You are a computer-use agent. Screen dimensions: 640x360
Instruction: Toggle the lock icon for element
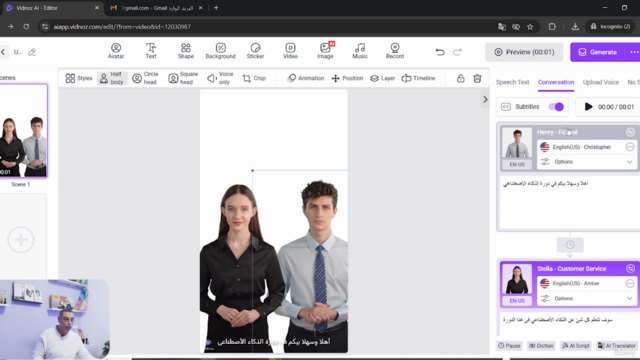tap(460, 78)
